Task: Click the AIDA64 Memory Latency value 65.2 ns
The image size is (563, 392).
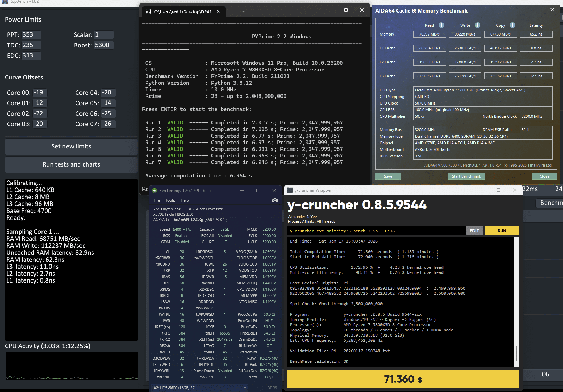Action: (536, 34)
